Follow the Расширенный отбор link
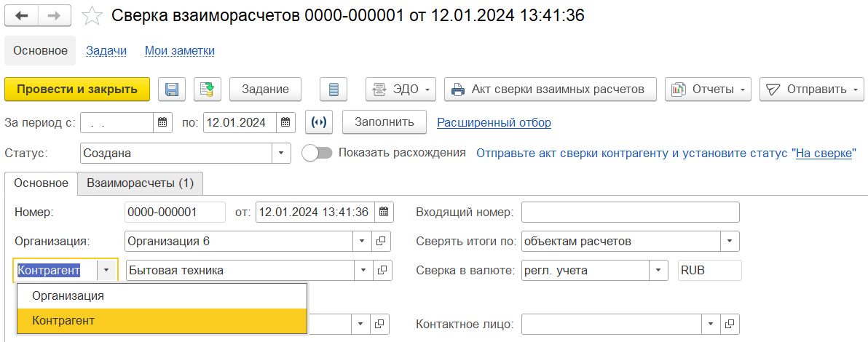 [494, 122]
